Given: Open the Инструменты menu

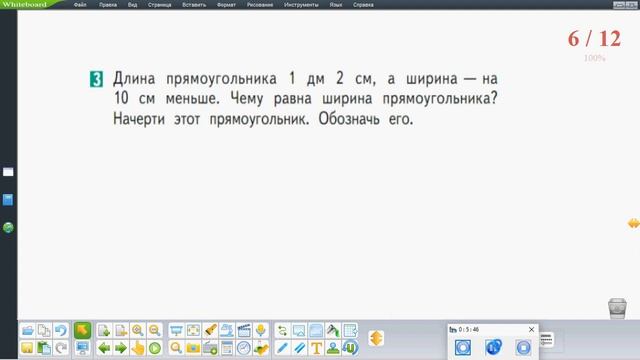Looking at the screenshot, I should click(301, 5).
